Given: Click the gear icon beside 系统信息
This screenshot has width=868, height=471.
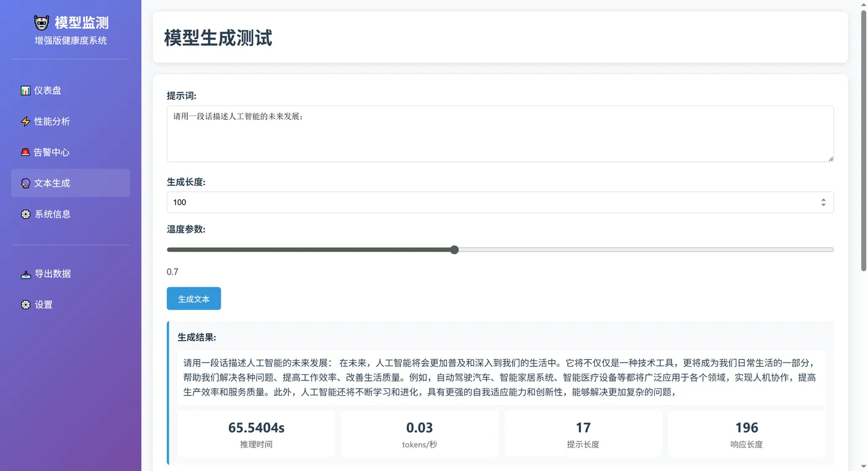Looking at the screenshot, I should pos(25,213).
